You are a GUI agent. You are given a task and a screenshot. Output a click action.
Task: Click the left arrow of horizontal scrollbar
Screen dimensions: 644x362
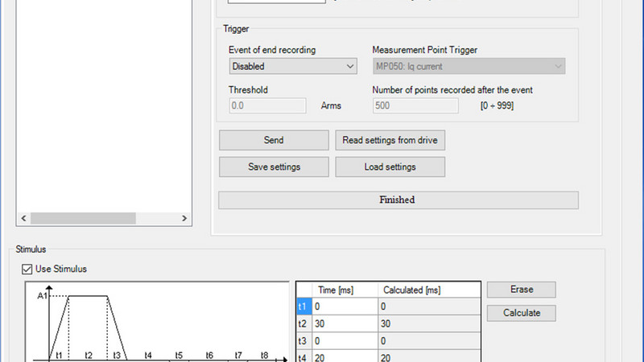[23, 219]
